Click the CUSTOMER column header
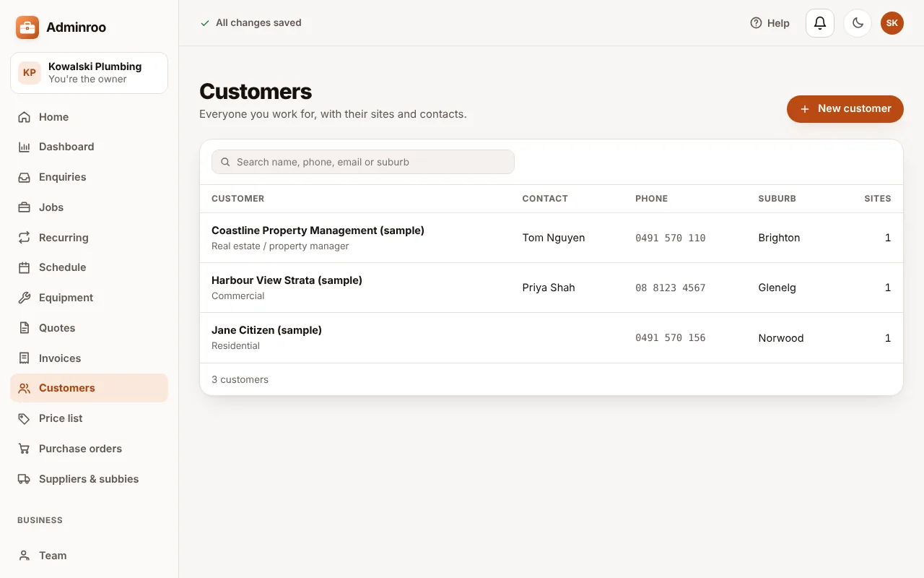 pos(237,199)
